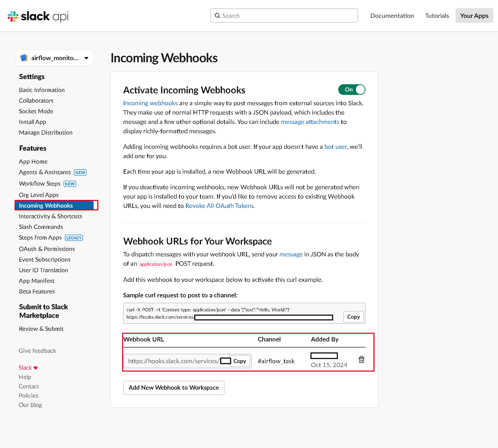Click the LEGACY badge beside Steps from Apps
The height and width of the screenshot is (448, 498).
click(x=74, y=238)
